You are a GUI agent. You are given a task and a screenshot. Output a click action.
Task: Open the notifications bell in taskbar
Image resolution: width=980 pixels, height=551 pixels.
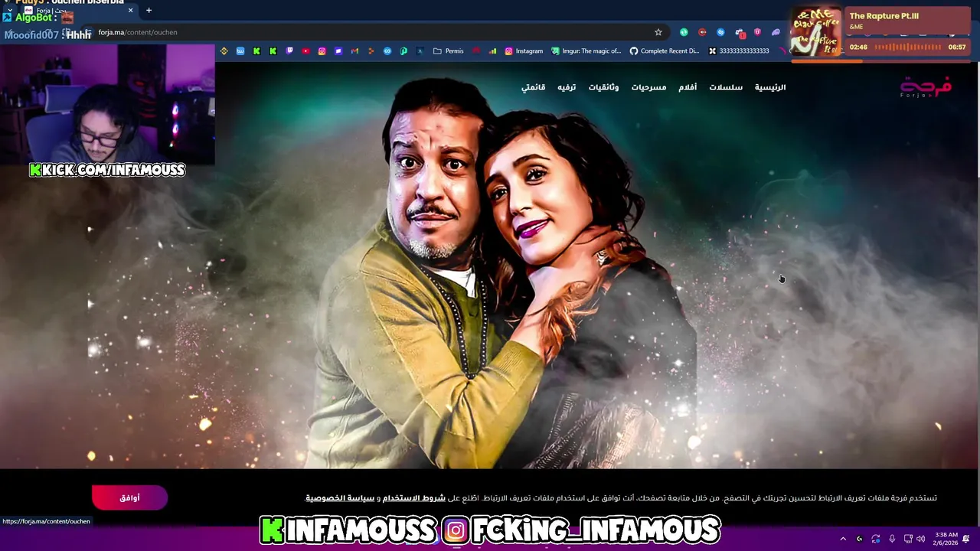(x=966, y=539)
